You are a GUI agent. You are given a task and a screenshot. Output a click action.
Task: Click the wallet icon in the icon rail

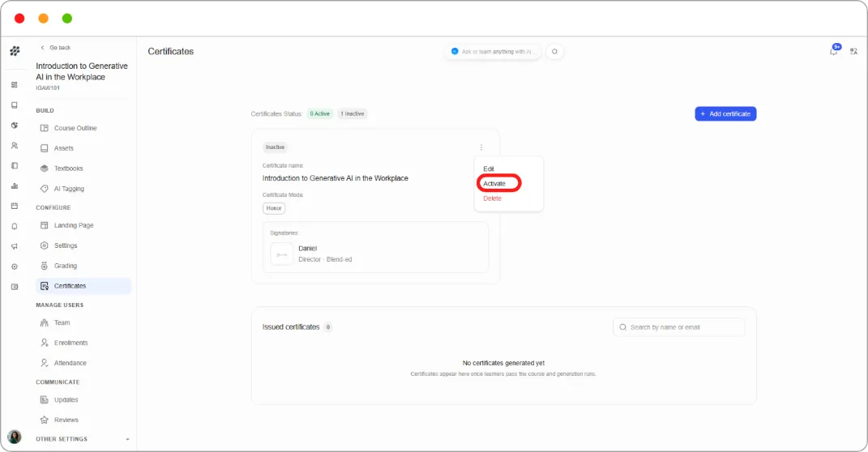15,287
